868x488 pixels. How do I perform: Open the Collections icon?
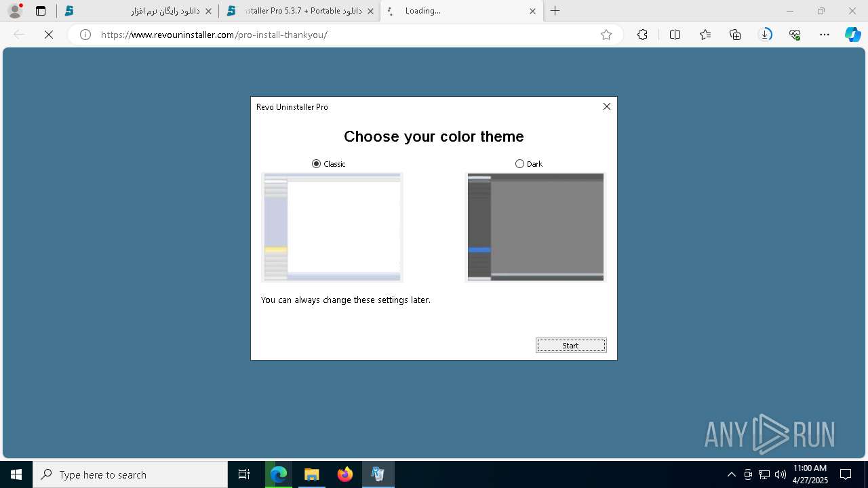[735, 35]
